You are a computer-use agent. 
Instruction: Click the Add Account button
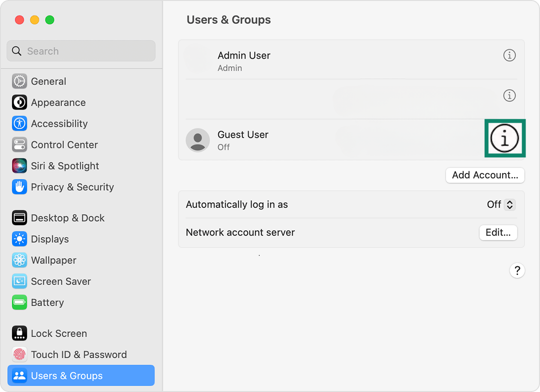(x=485, y=175)
